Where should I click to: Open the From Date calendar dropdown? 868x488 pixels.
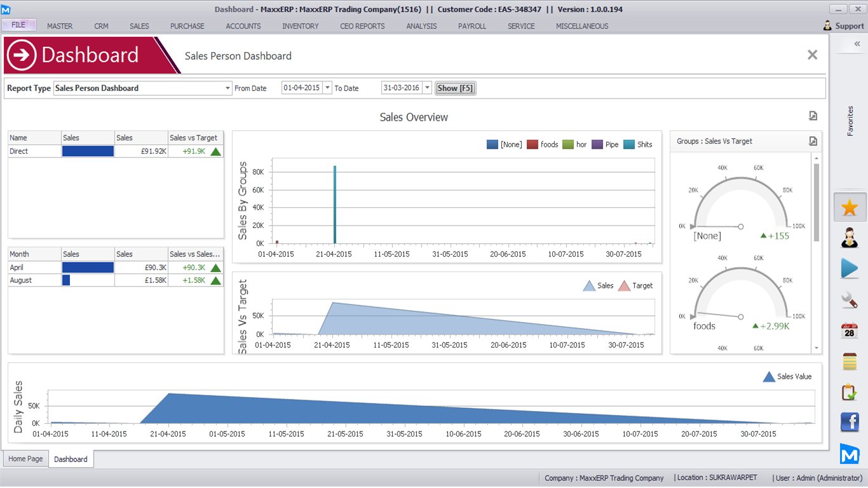coord(327,88)
